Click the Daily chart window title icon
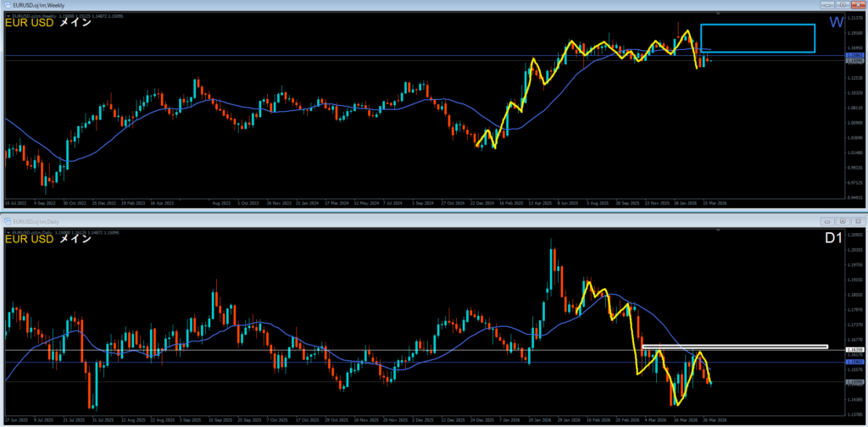 (7, 220)
